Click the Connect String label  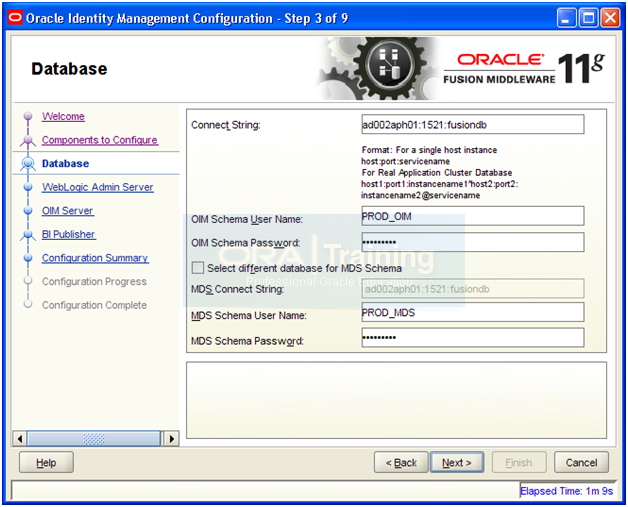pos(226,125)
